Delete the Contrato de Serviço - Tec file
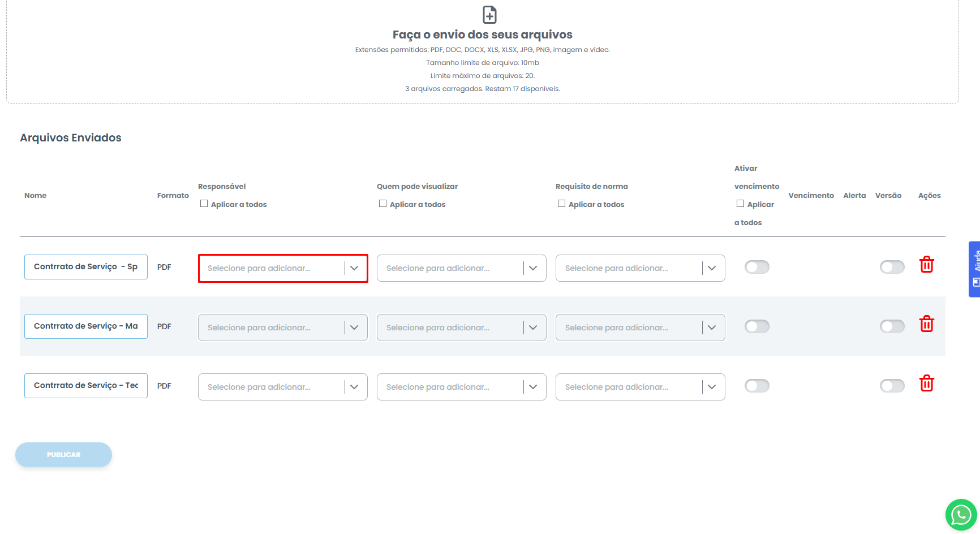The height and width of the screenshot is (534, 980). tap(926, 384)
